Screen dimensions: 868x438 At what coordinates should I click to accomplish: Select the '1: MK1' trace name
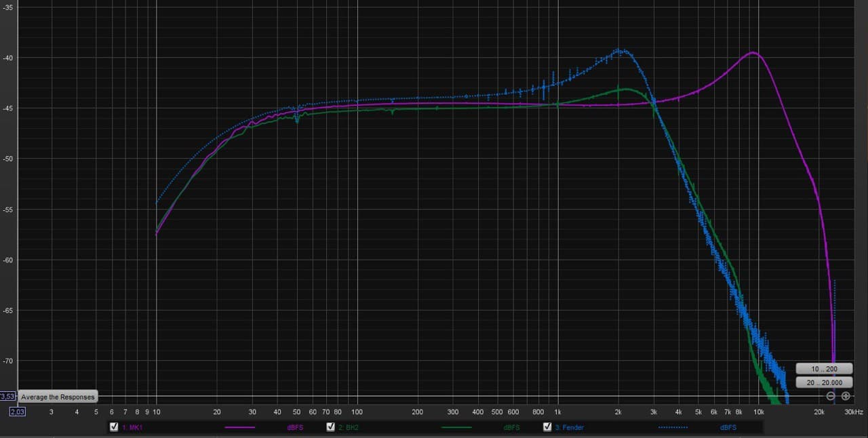point(133,428)
